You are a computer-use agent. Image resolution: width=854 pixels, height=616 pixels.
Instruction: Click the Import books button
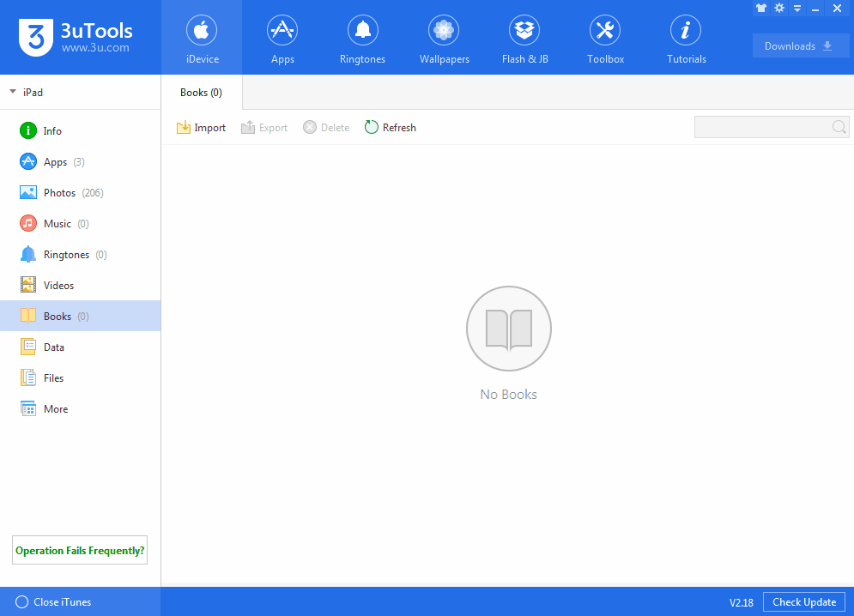pos(201,128)
